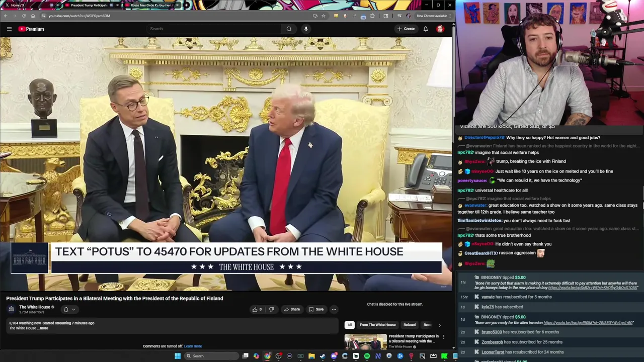
Task: Select the Related filter chip
Action: (410, 325)
